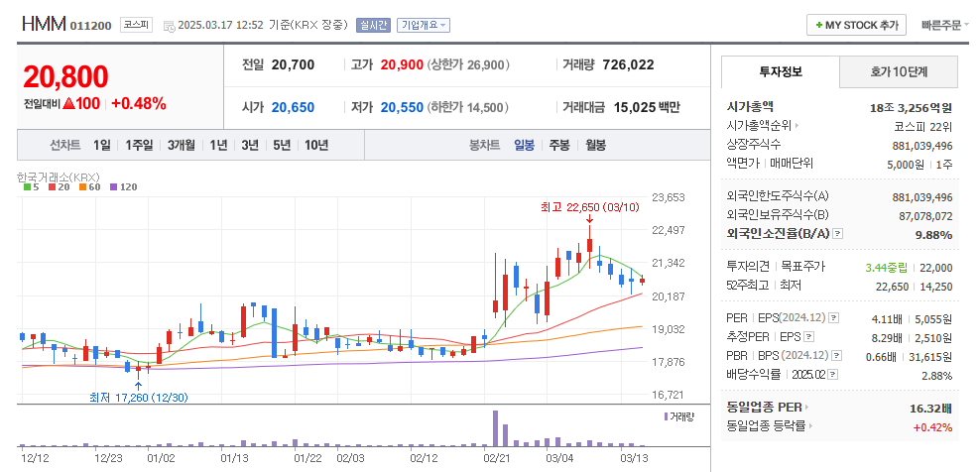980x472 pixels.
Task: Select the 1주일 line chart period
Action: pos(139,146)
